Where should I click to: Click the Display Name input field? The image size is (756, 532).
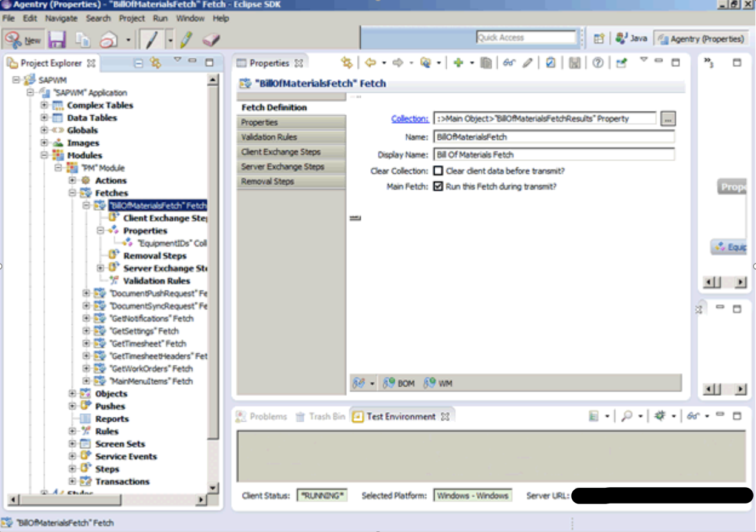click(554, 154)
